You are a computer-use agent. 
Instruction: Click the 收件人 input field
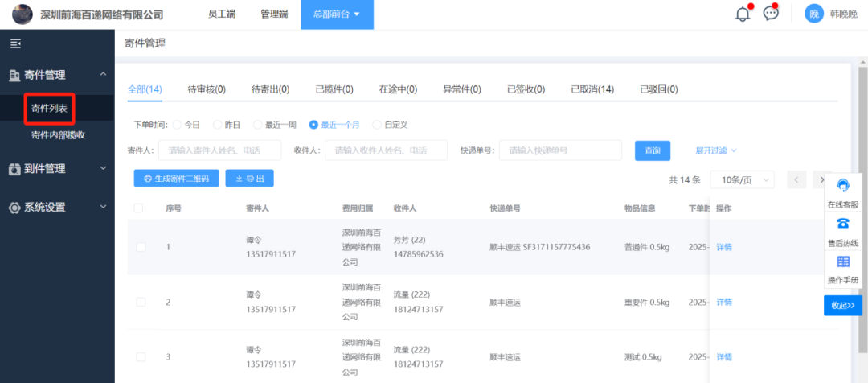[x=386, y=150]
